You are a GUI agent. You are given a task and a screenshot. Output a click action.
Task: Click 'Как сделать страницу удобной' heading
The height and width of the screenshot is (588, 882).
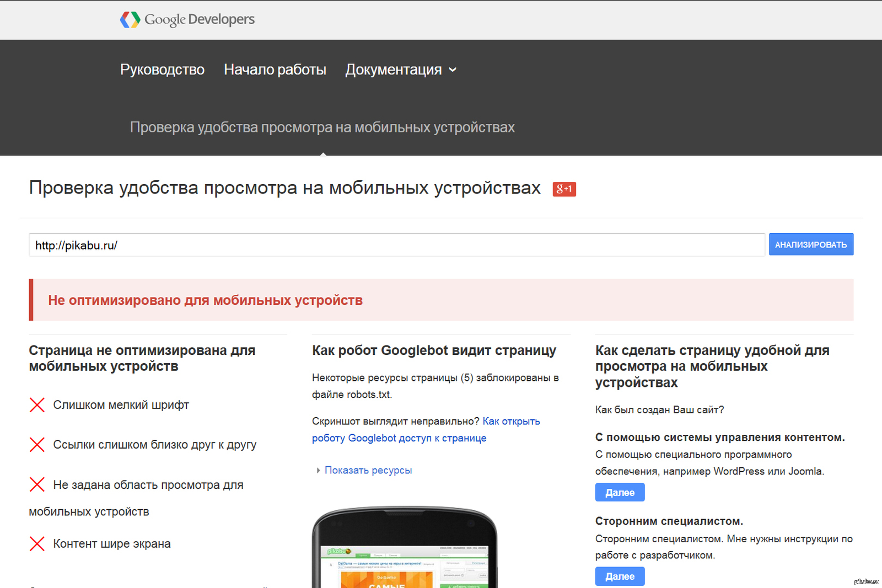click(712, 366)
